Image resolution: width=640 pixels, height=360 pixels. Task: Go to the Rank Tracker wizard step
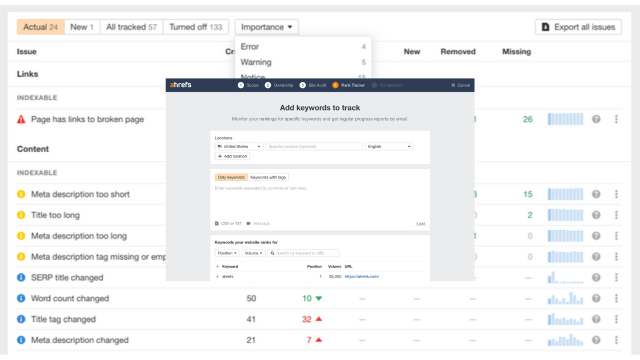(349, 85)
